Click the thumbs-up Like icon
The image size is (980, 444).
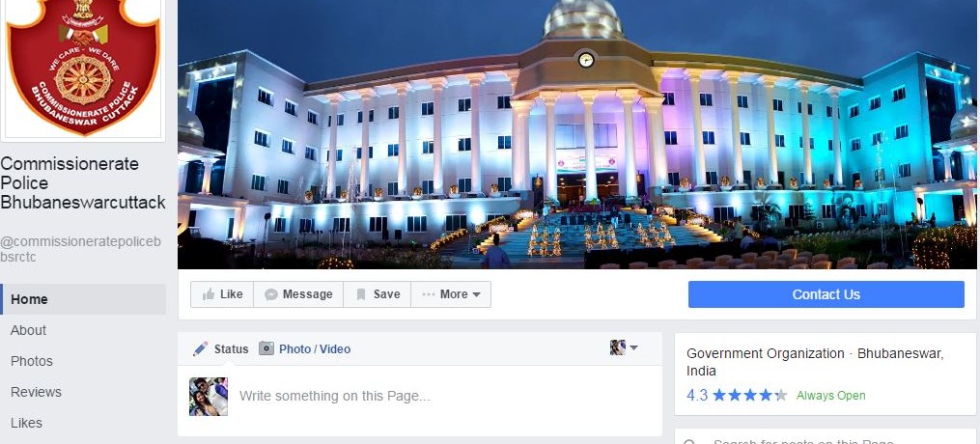point(209,294)
